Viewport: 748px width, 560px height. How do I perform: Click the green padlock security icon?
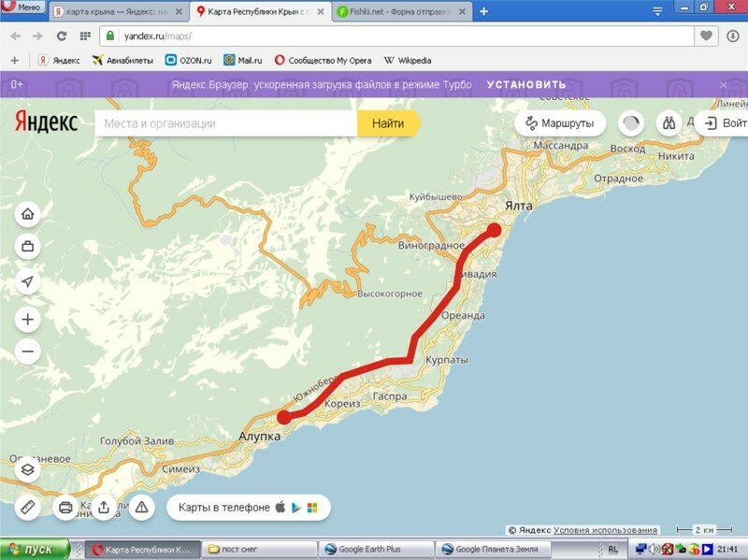(x=110, y=36)
